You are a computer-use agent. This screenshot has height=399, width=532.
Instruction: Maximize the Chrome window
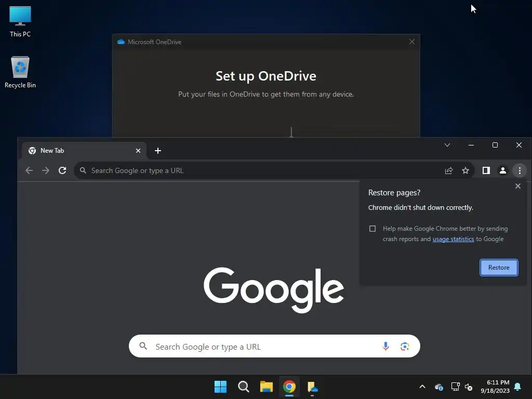(495, 145)
